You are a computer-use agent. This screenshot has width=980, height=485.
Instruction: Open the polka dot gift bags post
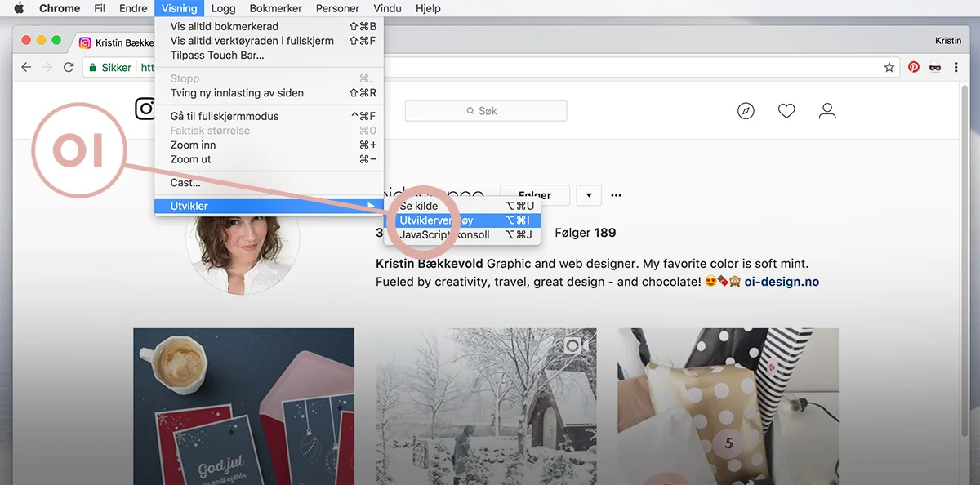(x=728, y=407)
